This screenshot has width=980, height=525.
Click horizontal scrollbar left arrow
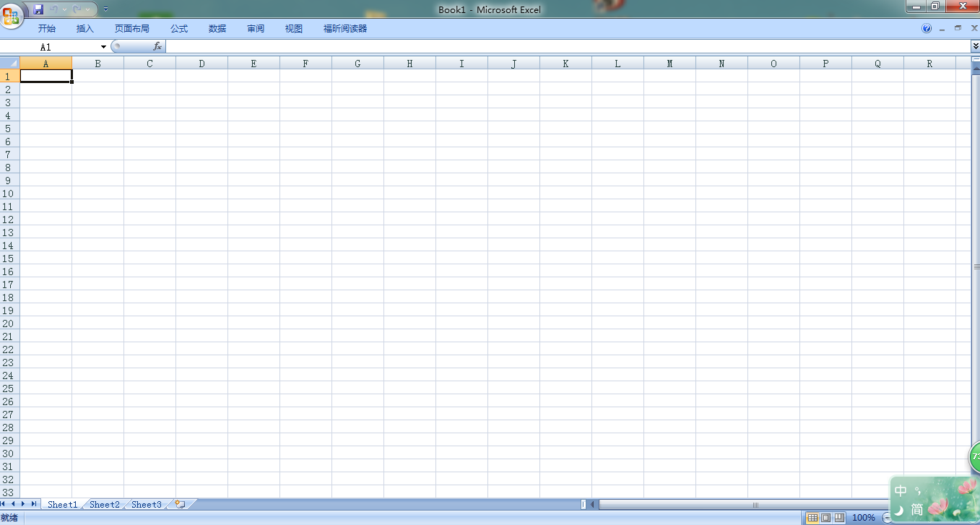[593, 505]
